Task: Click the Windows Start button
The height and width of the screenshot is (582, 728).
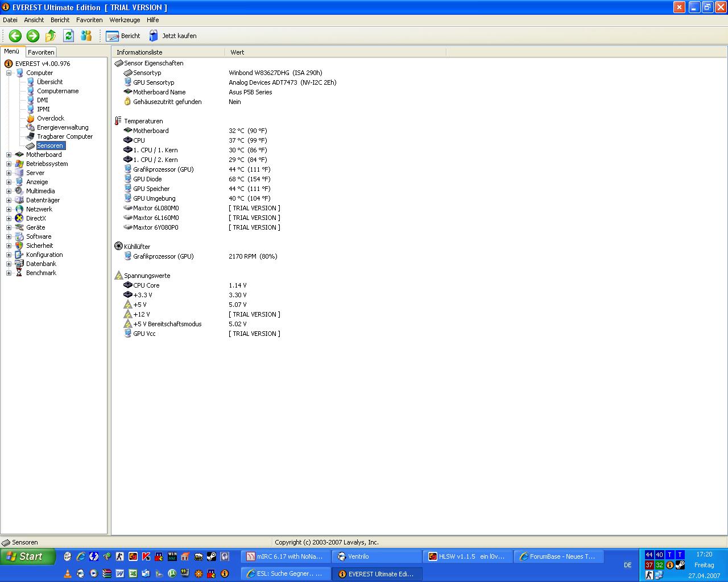Action: [x=28, y=556]
